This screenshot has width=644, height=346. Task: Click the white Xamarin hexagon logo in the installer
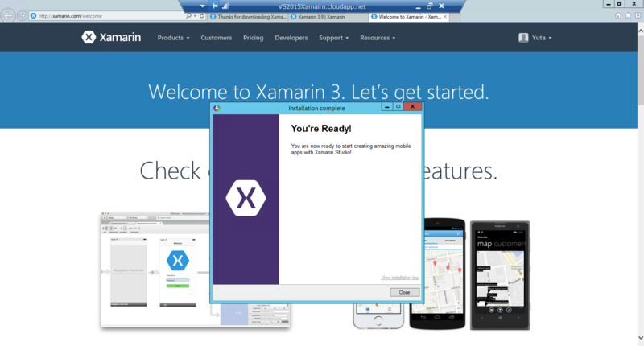[x=246, y=198]
